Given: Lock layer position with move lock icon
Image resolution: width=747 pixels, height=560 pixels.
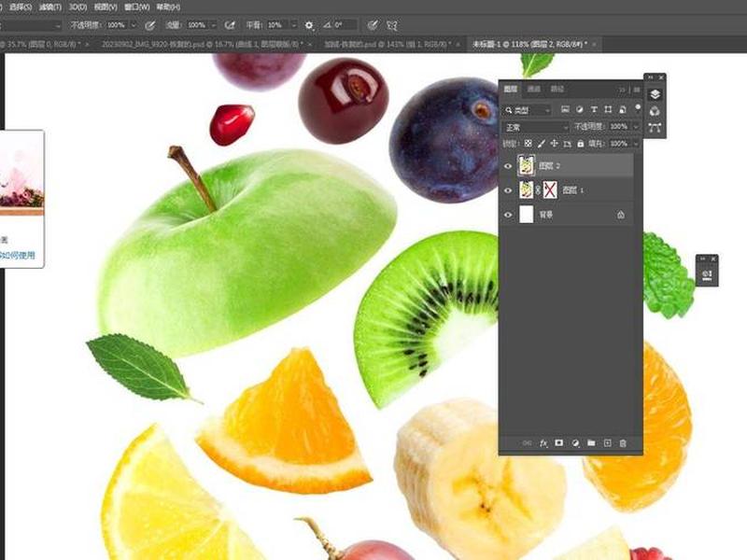Looking at the screenshot, I should coord(554,144).
